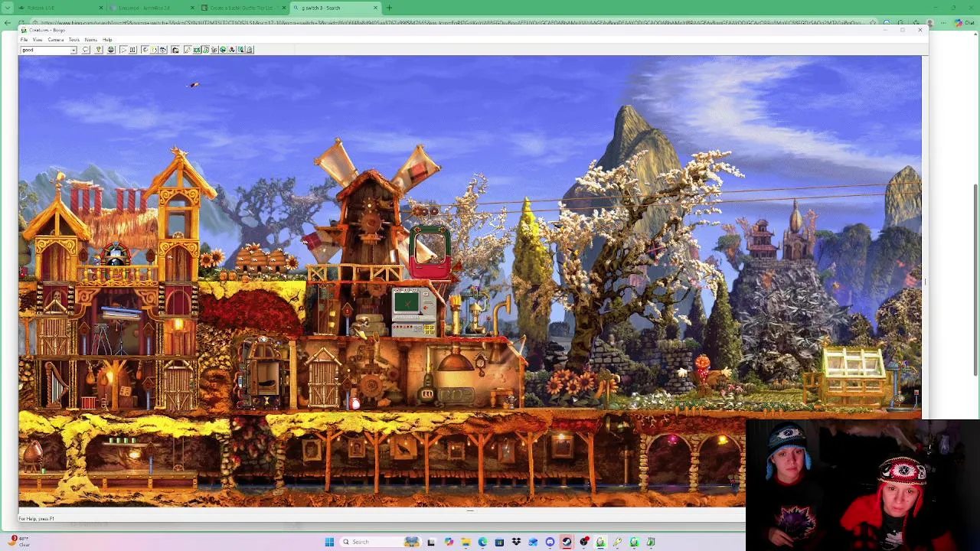The image size is (980, 551).
Task: Click the red cable car lift
Action: point(430,253)
